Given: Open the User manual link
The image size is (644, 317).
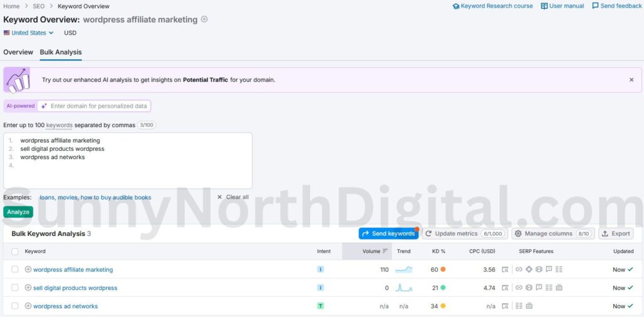Looking at the screenshot, I should pos(562,6).
